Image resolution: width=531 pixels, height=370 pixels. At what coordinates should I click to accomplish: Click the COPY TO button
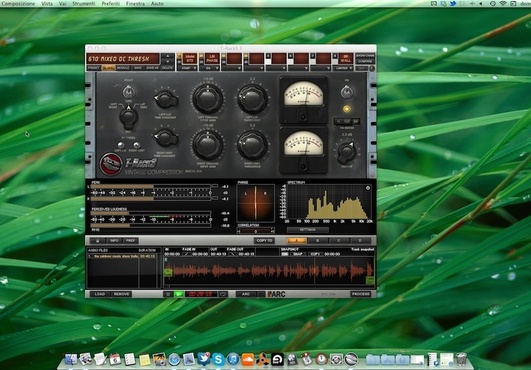click(264, 241)
